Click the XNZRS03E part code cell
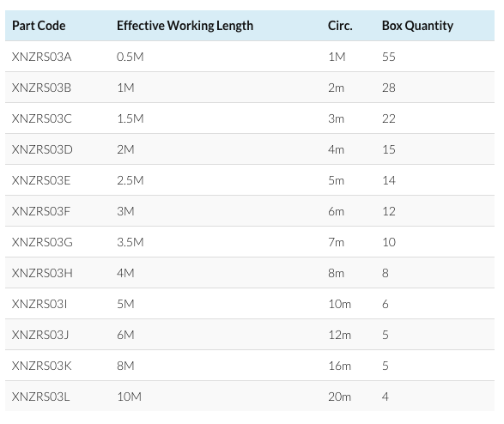 (41, 180)
